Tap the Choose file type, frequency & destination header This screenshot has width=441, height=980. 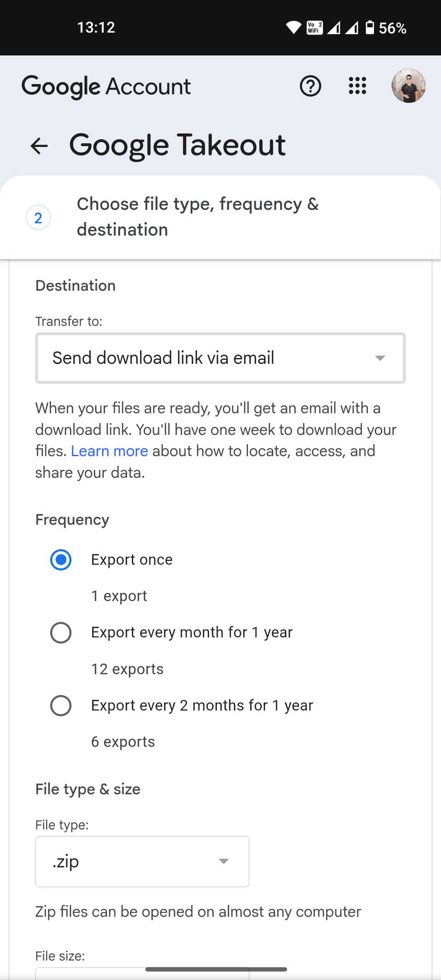pyautogui.click(x=198, y=217)
